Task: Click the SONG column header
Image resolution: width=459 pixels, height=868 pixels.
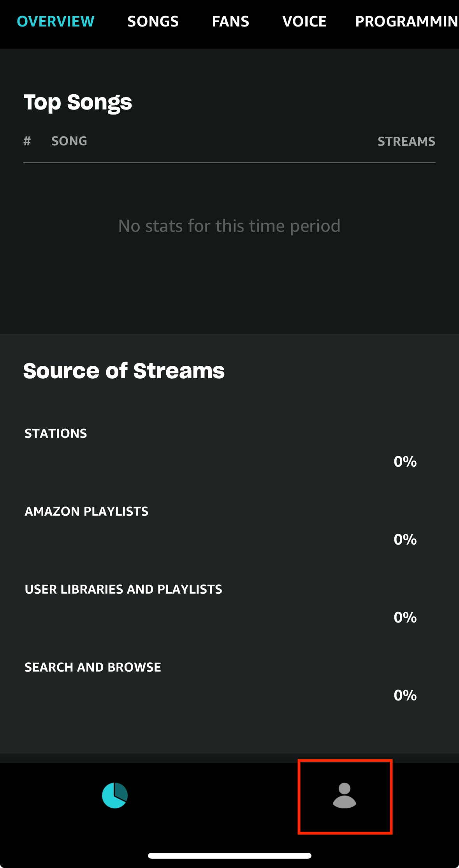Action: [x=69, y=141]
